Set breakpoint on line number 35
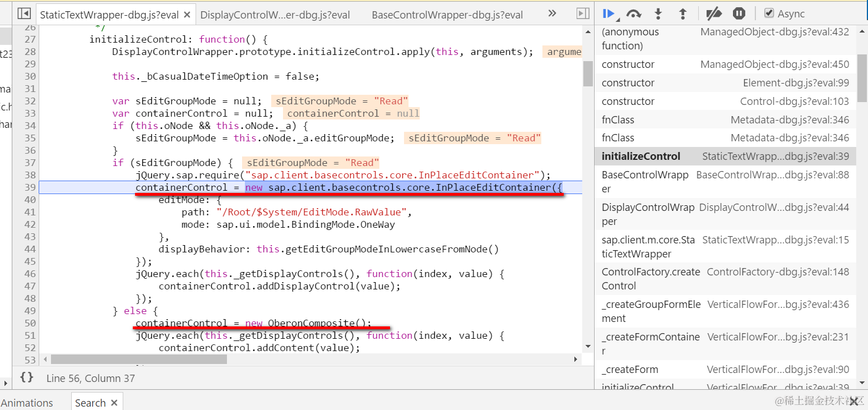The image size is (868, 410). pos(30,138)
